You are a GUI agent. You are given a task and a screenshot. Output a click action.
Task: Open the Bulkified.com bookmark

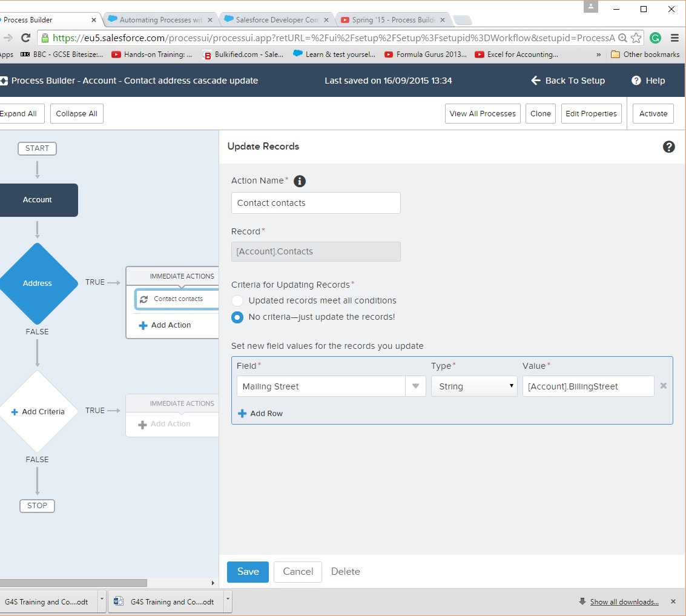[243, 55]
